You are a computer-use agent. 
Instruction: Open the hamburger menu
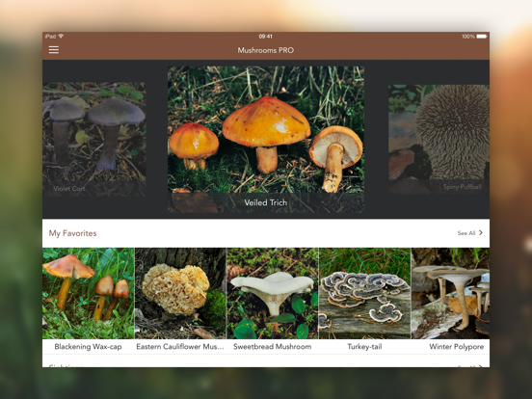54,50
